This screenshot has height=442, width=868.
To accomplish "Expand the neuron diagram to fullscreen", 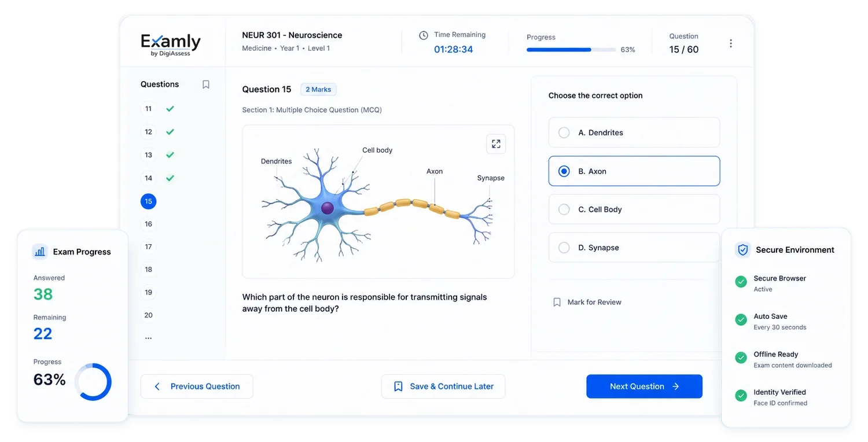I will tap(496, 144).
